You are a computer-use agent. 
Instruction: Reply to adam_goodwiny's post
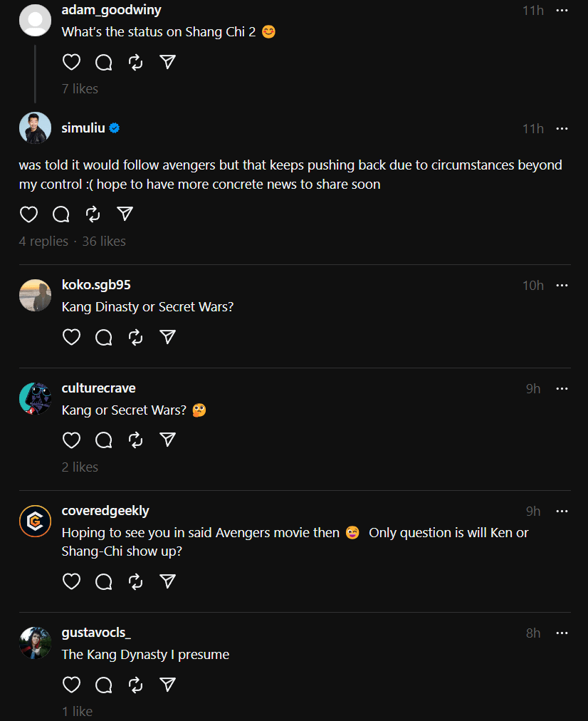[104, 63]
